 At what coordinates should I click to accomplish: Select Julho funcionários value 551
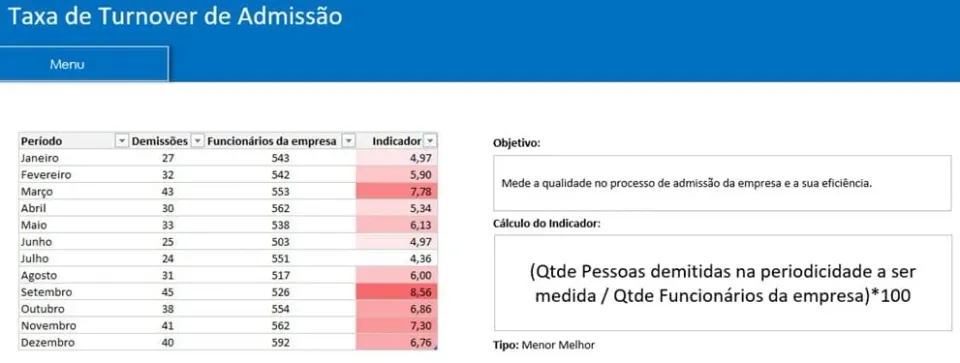click(x=280, y=258)
